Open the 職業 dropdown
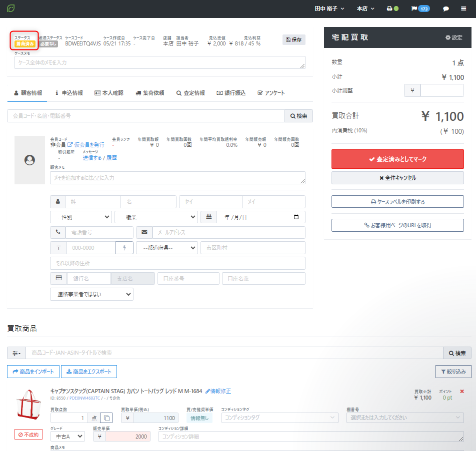 [x=156, y=217]
